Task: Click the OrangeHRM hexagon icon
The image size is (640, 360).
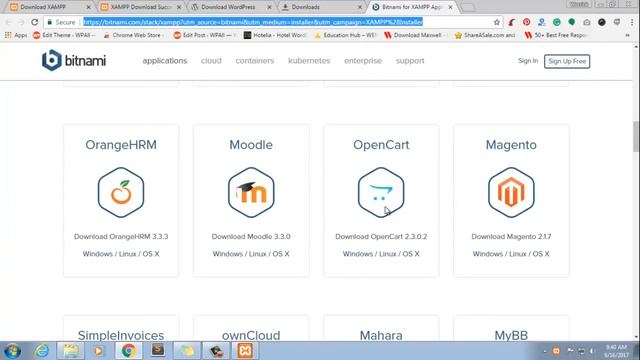Action: pos(121,192)
